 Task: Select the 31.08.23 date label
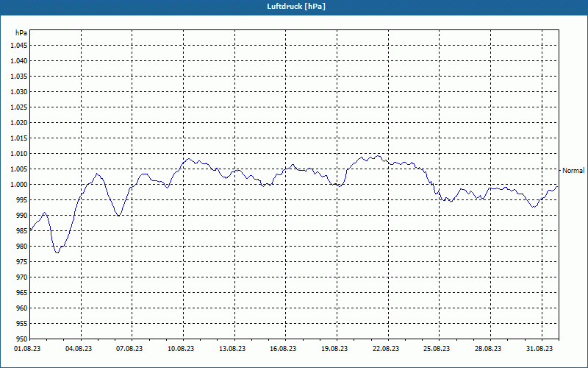[x=539, y=349]
